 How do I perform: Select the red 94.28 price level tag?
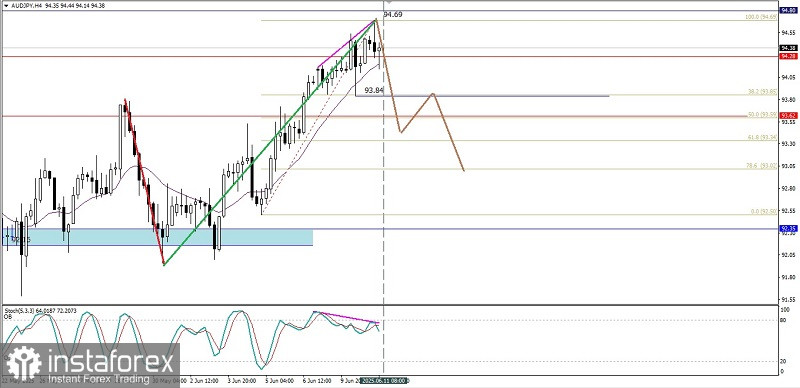pyautogui.click(x=789, y=56)
